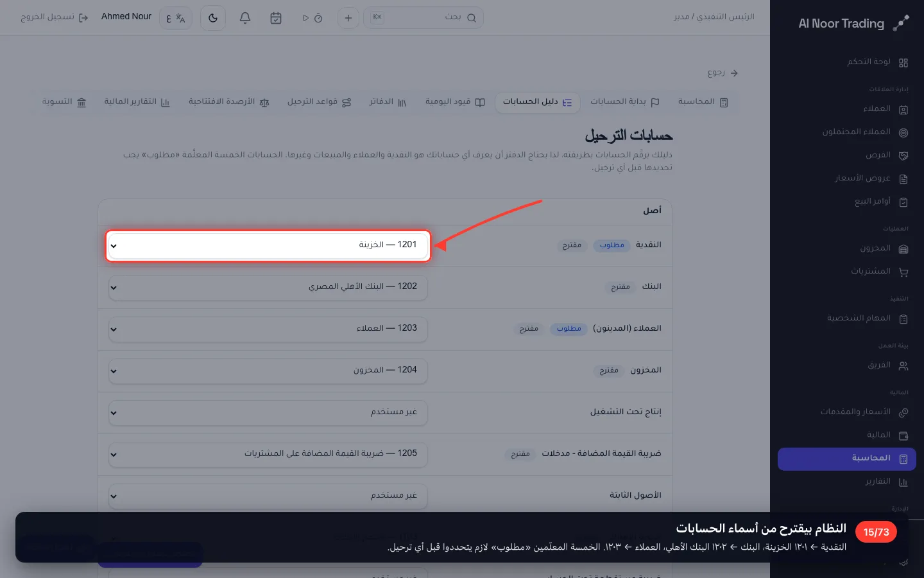The height and width of the screenshot is (578, 924).
Task: Start the timer from top bar
Action: (x=312, y=18)
